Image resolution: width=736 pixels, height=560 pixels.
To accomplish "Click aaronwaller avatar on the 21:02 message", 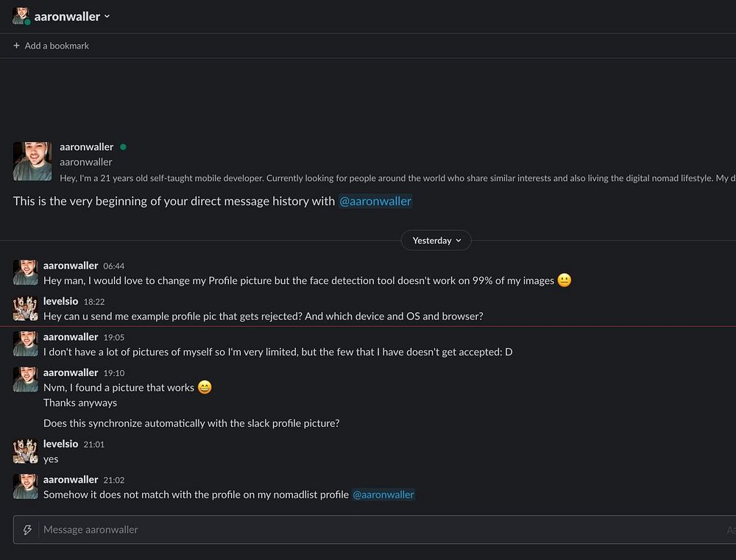I will tap(25, 486).
